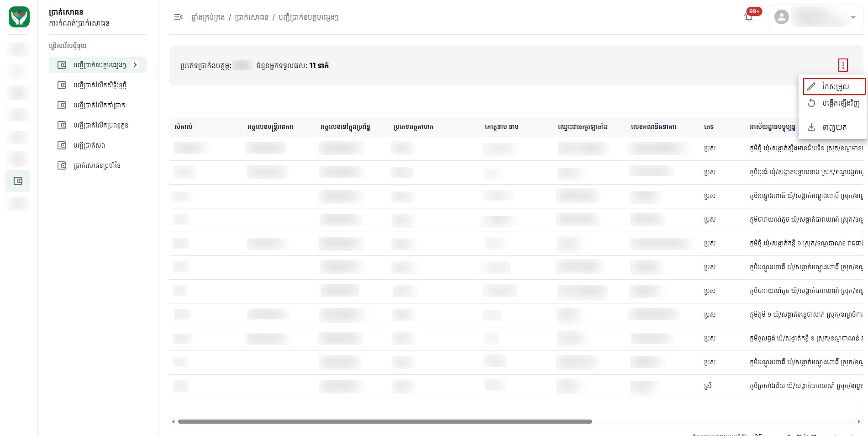This screenshot has height=436, width=868.
Task: Open បញ្ជីប្រាក់រំលឹកប្រពន្ធកូន module
Action: tap(98, 125)
